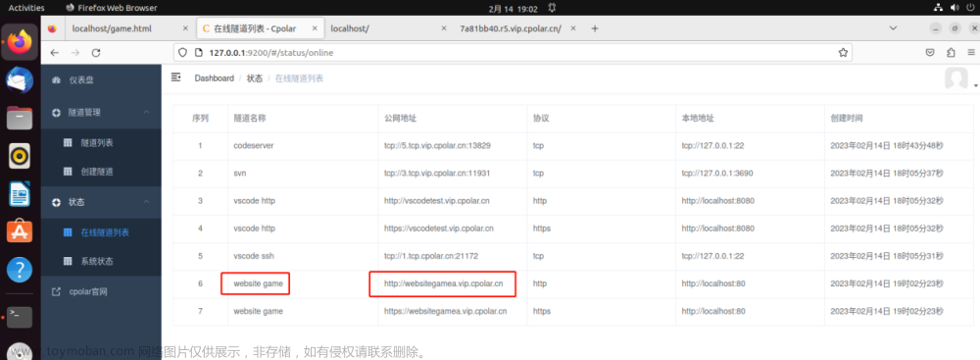Click the notification bell in top bar
Viewport: 980px width, 360px height.
click(552, 8)
